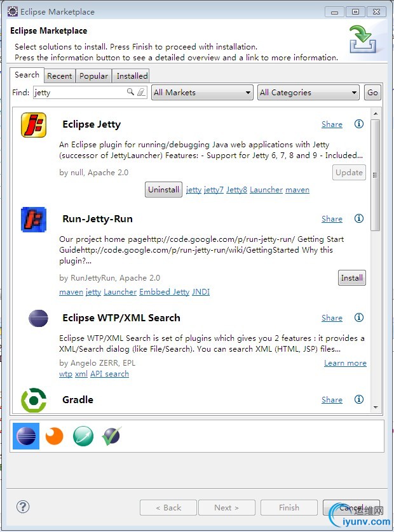The image size is (394, 532).
Task: Click API search tag link
Action: [109, 374]
